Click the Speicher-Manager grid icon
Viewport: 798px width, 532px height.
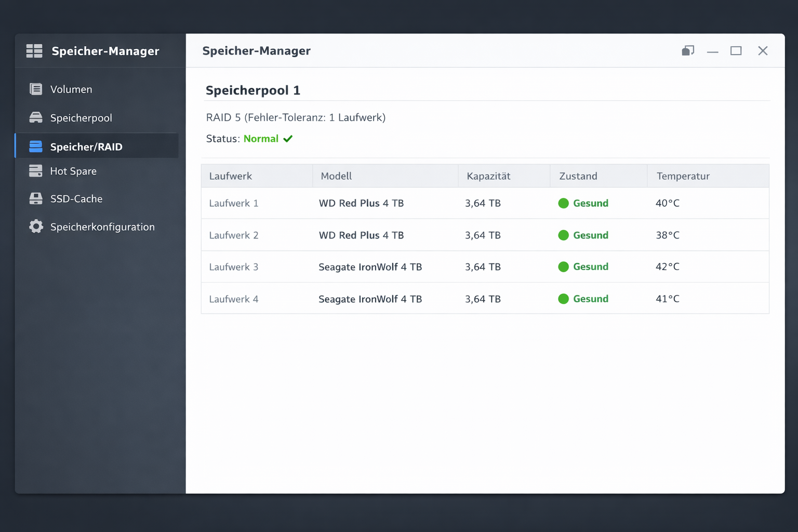click(34, 51)
